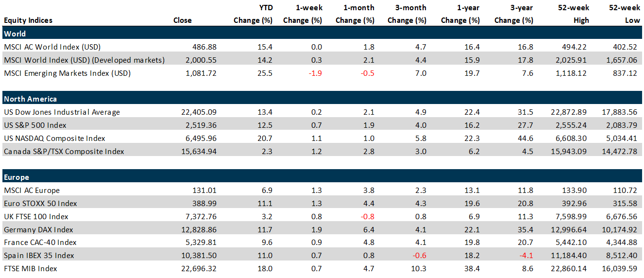Click the MSCI AC Europe row label
The width and height of the screenshot is (644, 278).
[32, 191]
